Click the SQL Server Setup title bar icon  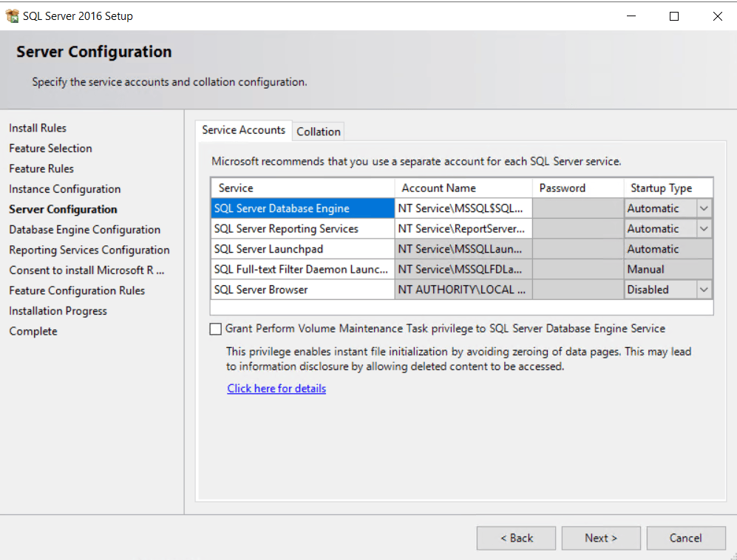(x=13, y=15)
